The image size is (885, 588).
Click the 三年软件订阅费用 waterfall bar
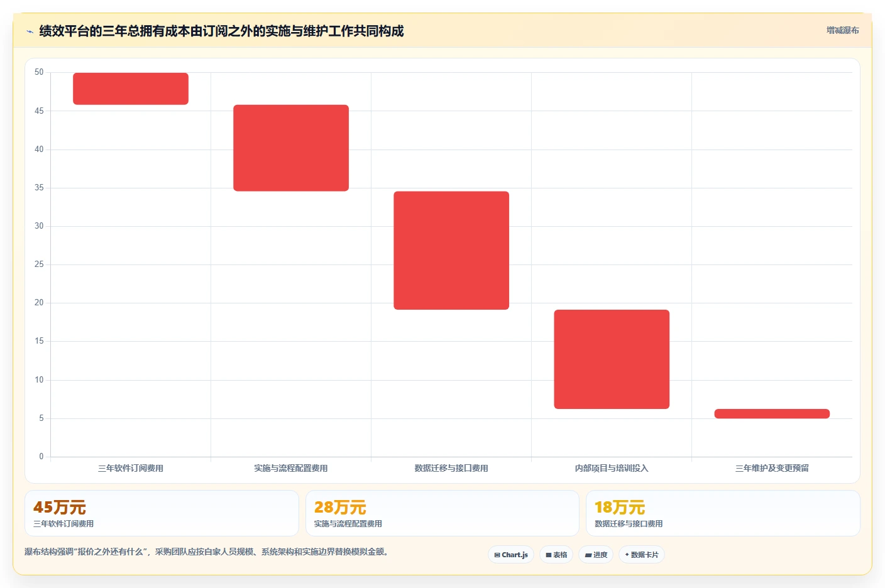click(131, 89)
